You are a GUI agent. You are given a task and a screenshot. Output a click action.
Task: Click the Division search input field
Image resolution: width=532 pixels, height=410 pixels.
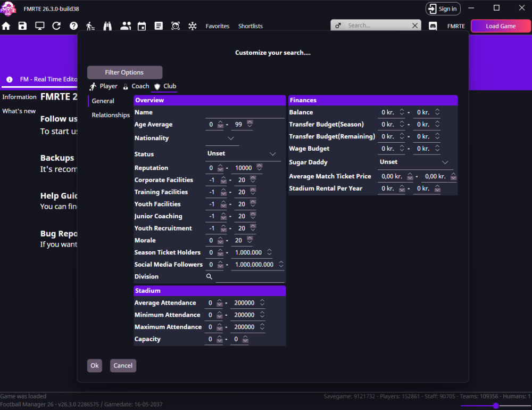[250, 277]
